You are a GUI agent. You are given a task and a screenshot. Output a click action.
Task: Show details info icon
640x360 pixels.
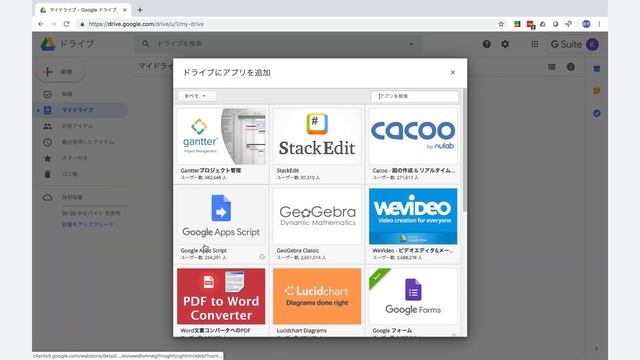point(571,67)
